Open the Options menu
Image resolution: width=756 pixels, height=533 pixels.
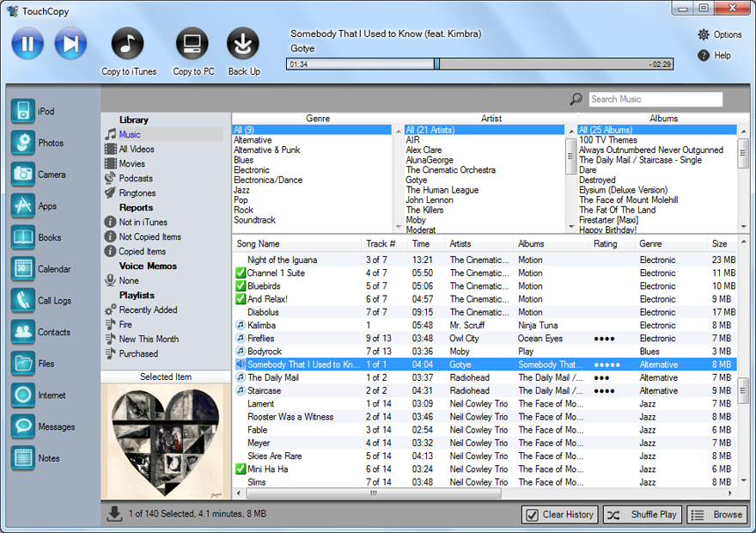[x=720, y=34]
